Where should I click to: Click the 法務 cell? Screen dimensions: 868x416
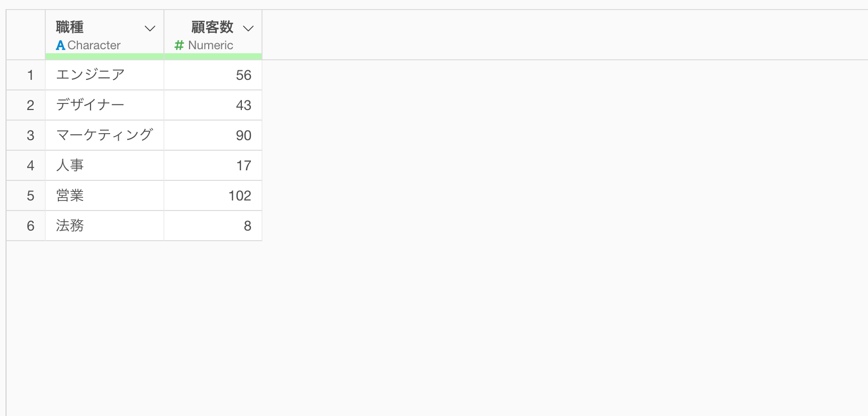(x=105, y=226)
